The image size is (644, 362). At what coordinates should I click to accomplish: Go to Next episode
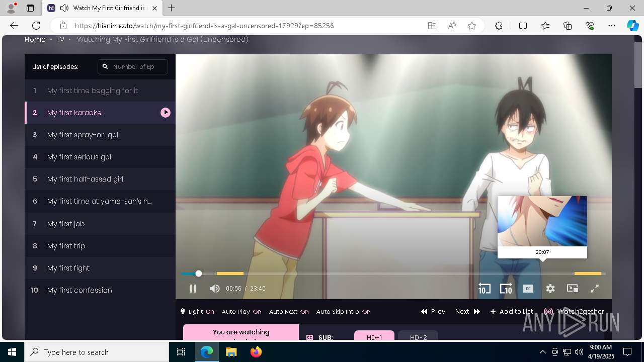pyautogui.click(x=467, y=312)
